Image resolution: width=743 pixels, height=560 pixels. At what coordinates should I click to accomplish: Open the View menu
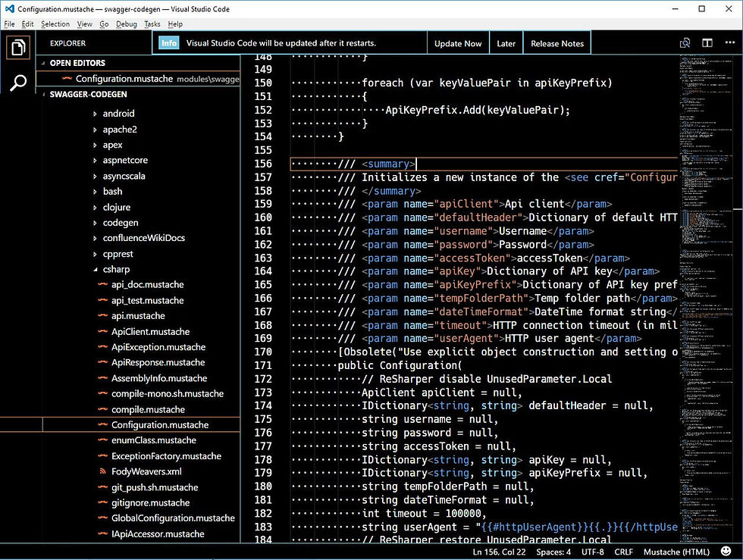pos(84,24)
